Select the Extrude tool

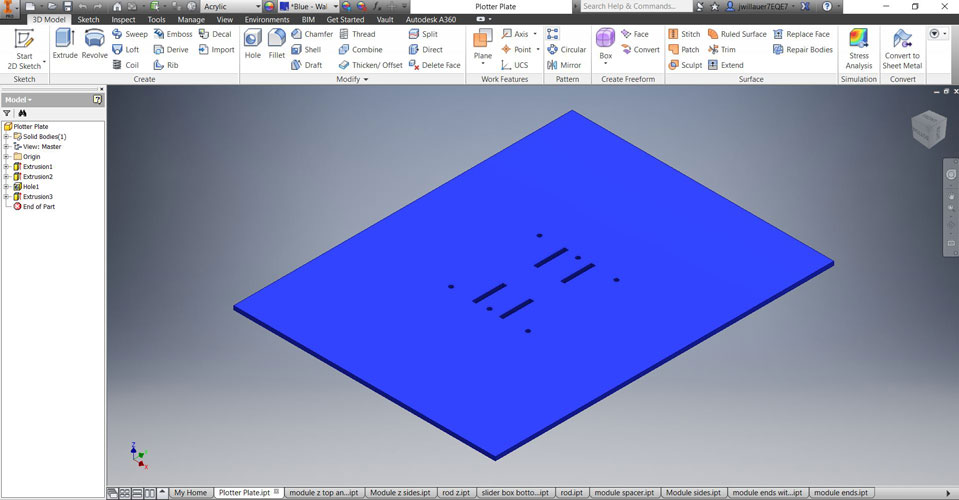[65, 43]
